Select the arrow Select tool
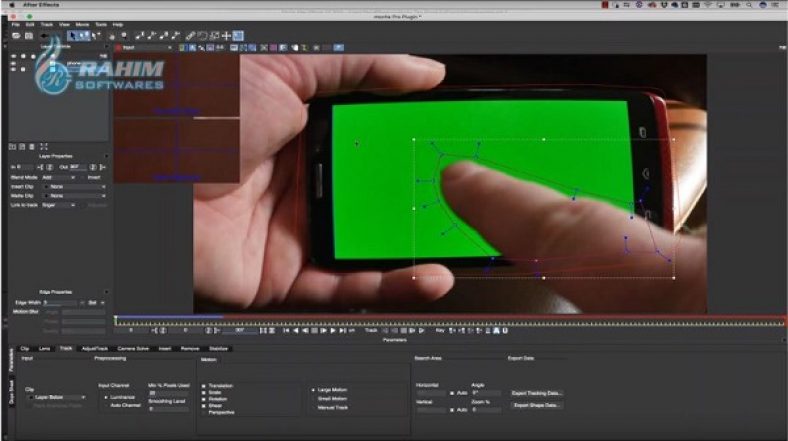 coord(73,36)
